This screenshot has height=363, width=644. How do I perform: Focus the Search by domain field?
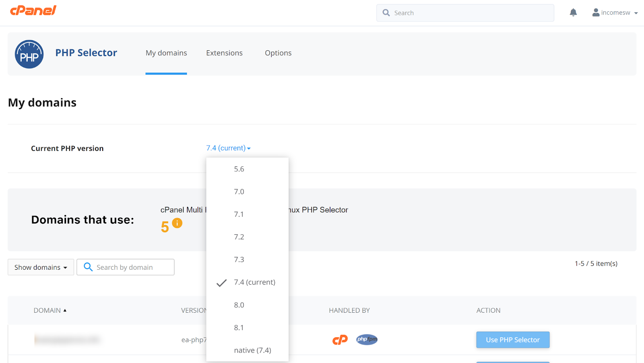(x=126, y=267)
